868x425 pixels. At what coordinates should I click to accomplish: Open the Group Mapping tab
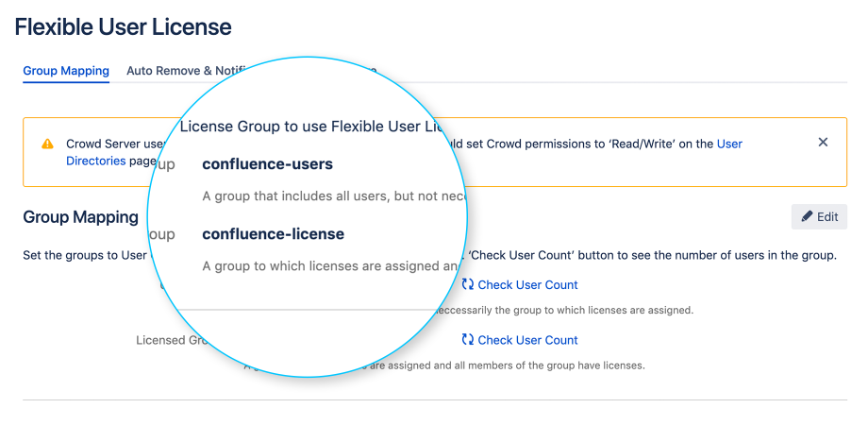click(66, 71)
